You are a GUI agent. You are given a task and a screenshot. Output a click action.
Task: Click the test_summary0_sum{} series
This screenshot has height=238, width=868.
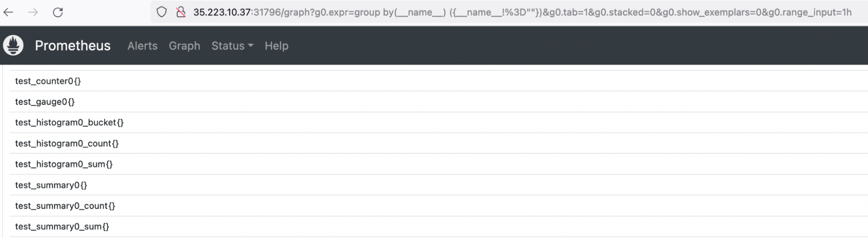coord(62,227)
